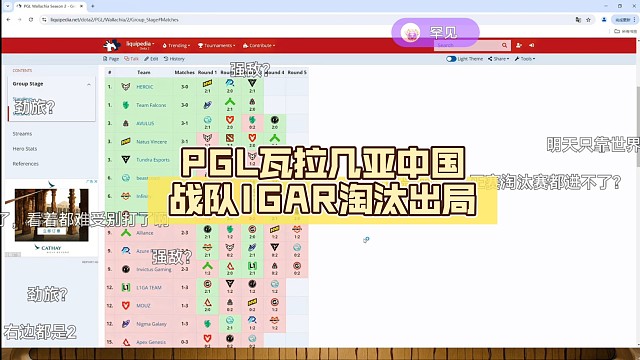The image size is (640, 360).
Task: Click the Apex Genesis logo icon
Action: tap(126, 342)
